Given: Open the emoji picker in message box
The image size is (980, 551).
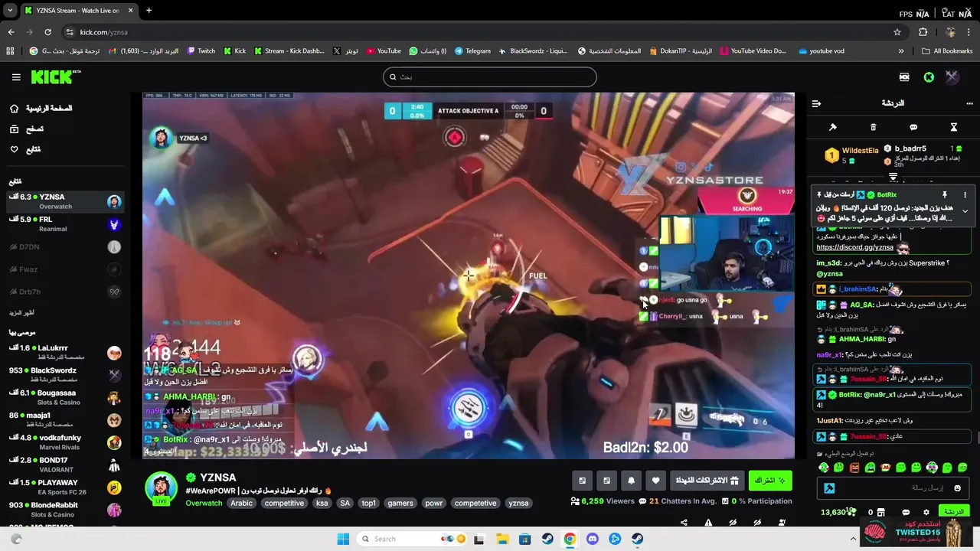Looking at the screenshot, I should coord(957,488).
